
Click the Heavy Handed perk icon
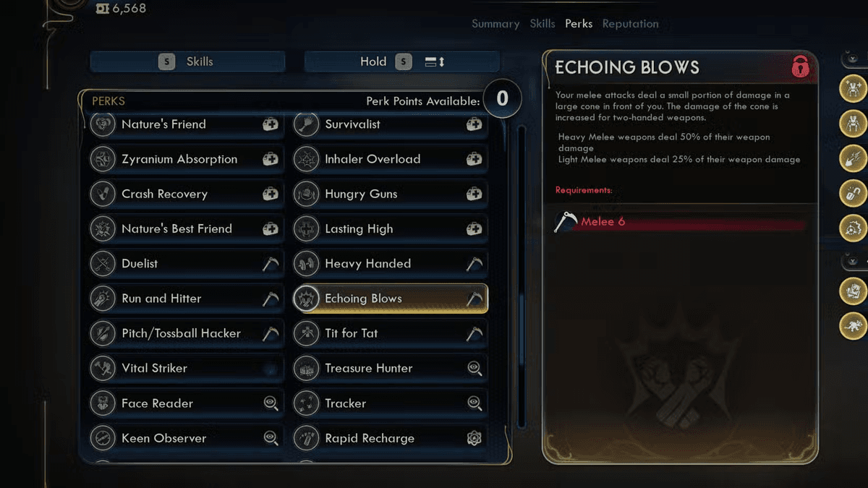[x=307, y=264]
